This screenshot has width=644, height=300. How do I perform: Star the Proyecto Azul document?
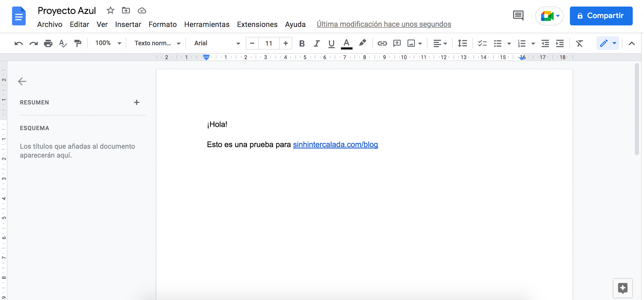tap(110, 10)
